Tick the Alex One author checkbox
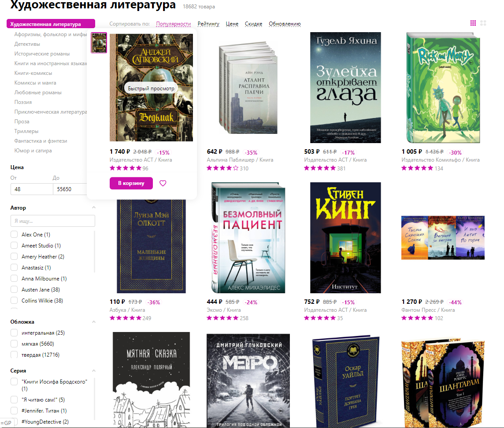Viewport: 504px width, 428px height. pyautogui.click(x=14, y=235)
